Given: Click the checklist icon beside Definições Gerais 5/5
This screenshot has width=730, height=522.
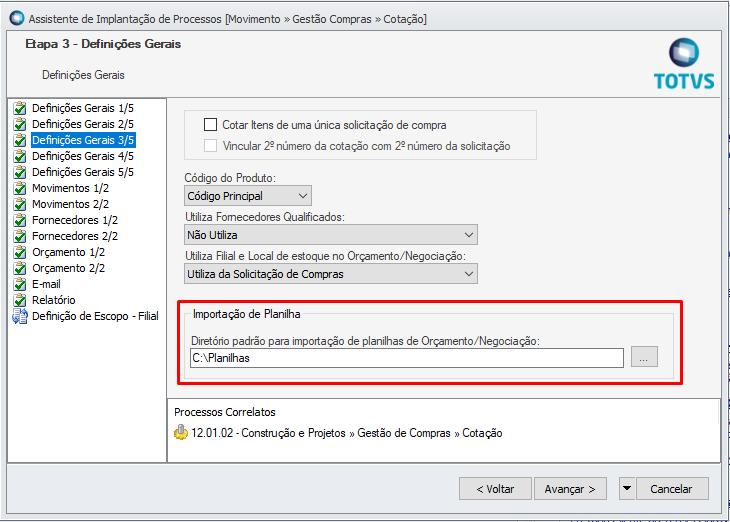Looking at the screenshot, I should [20, 172].
